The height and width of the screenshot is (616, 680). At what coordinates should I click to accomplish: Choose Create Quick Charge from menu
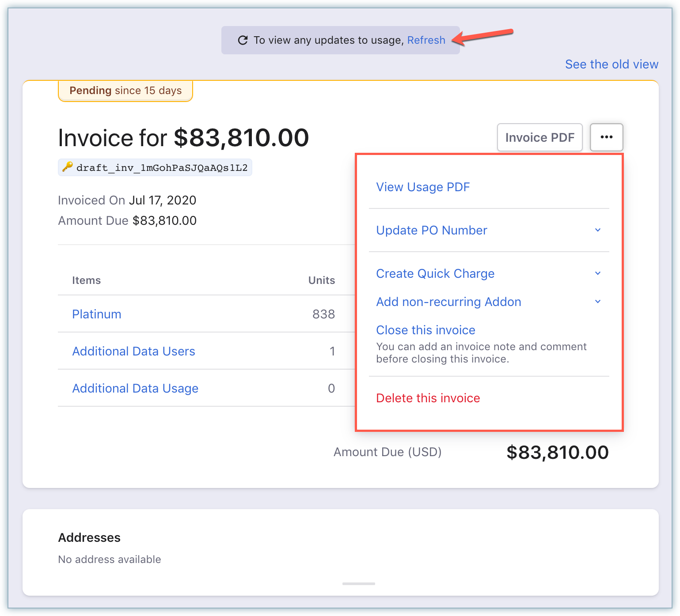coord(435,274)
